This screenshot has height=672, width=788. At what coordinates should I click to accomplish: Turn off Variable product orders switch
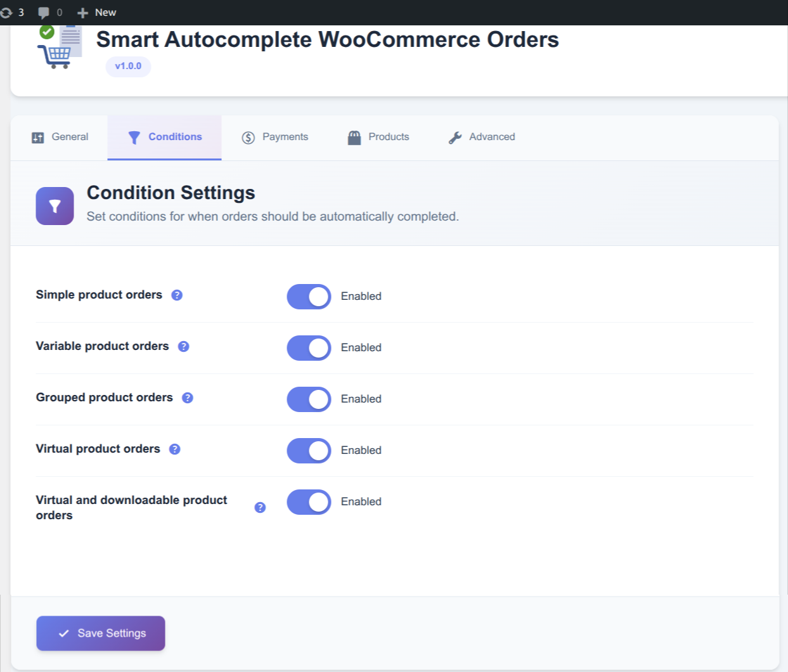pos(309,348)
